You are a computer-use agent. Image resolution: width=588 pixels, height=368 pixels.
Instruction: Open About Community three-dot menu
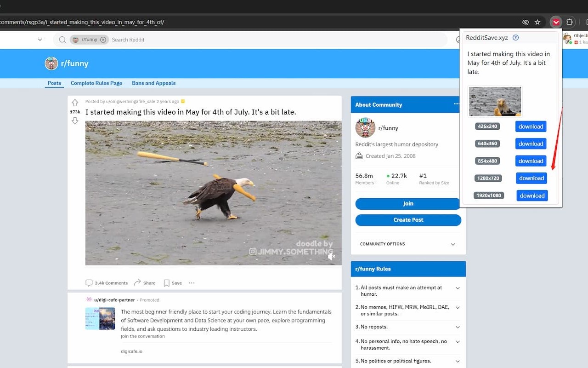pos(457,104)
